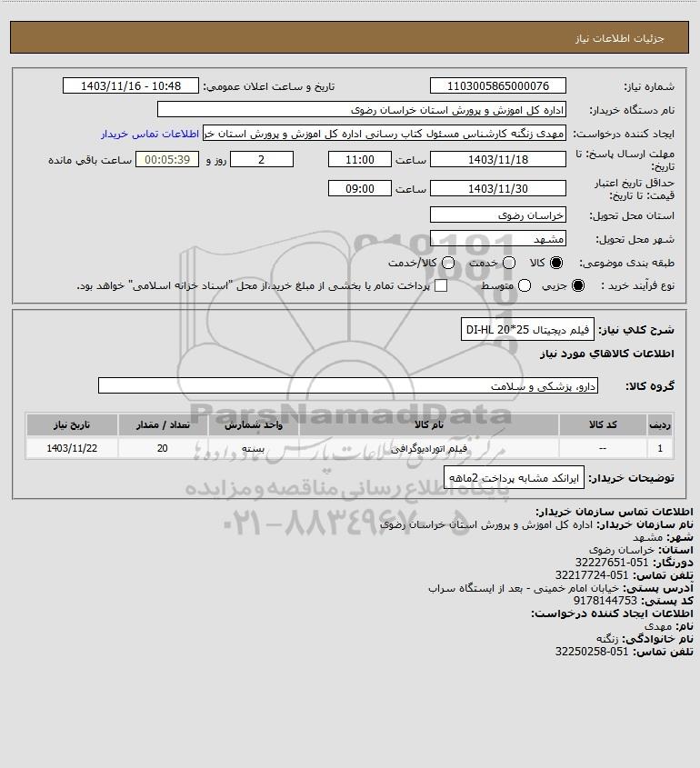Click the need date cell 1403/11/22
This screenshot has width=700, height=768.
72,448
